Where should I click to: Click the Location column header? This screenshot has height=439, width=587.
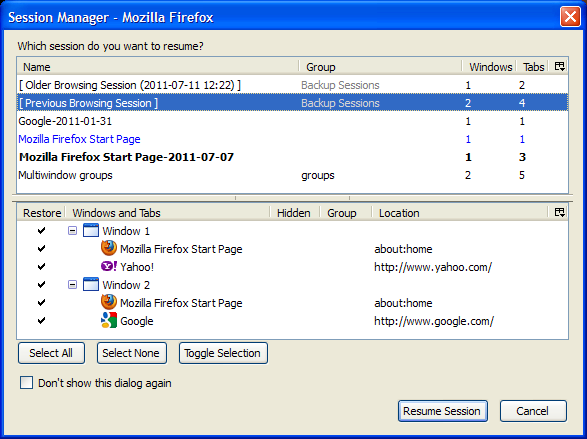[x=461, y=213]
